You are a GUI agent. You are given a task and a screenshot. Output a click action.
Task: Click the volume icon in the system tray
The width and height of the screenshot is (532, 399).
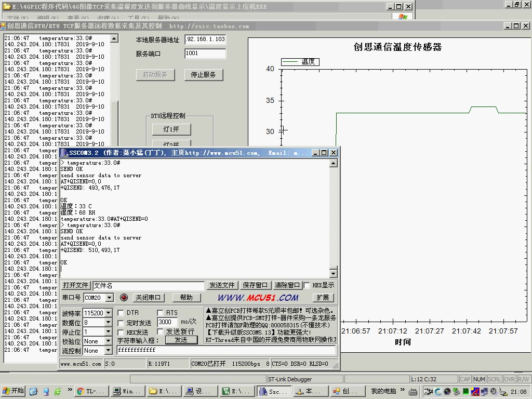coord(493,391)
